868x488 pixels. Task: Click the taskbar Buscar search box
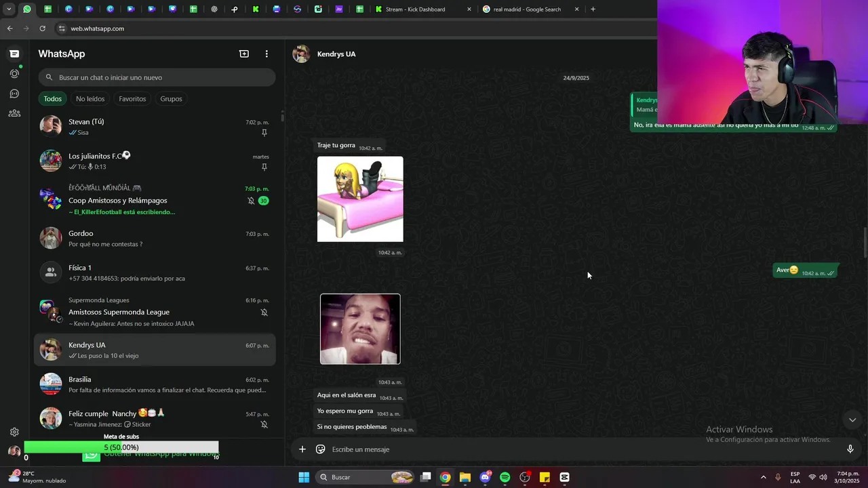[366, 477]
